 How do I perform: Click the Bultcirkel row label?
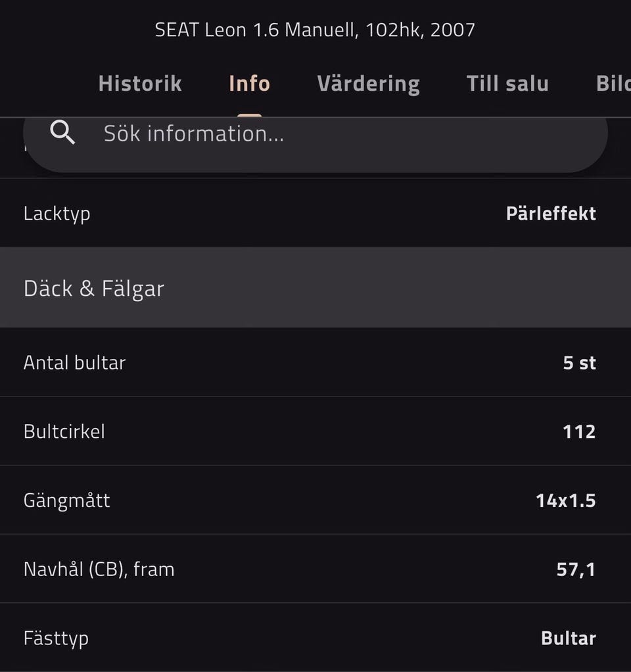[x=64, y=431]
